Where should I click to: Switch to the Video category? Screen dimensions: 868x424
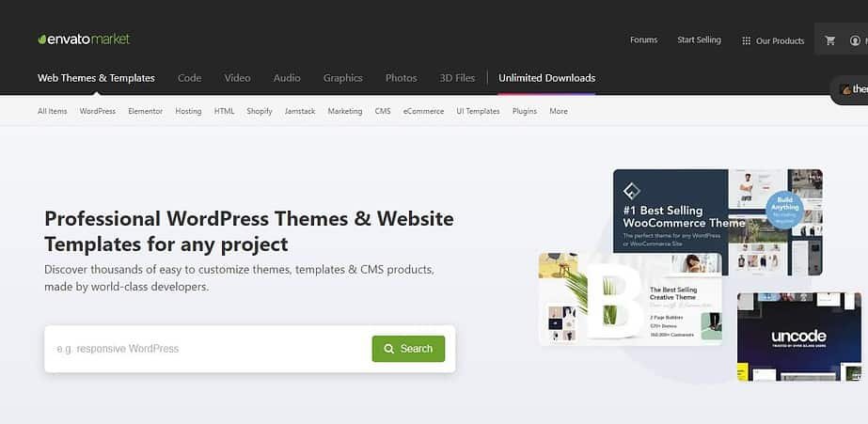click(237, 78)
